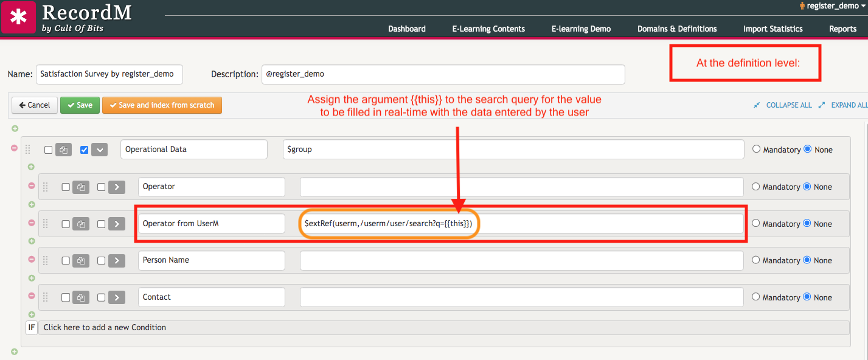Click duplicate icon on Operator row
The width and height of the screenshot is (868, 360).
click(x=80, y=187)
